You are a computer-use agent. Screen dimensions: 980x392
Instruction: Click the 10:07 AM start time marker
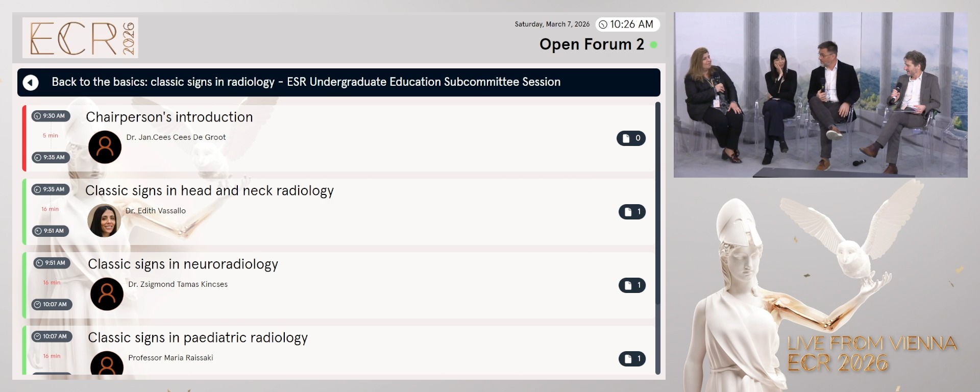51,336
